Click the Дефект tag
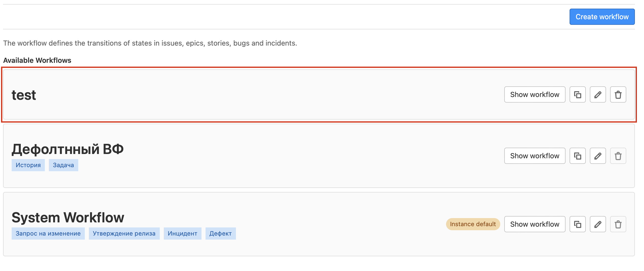Viewport: 644px width, 271px height. pos(220,234)
